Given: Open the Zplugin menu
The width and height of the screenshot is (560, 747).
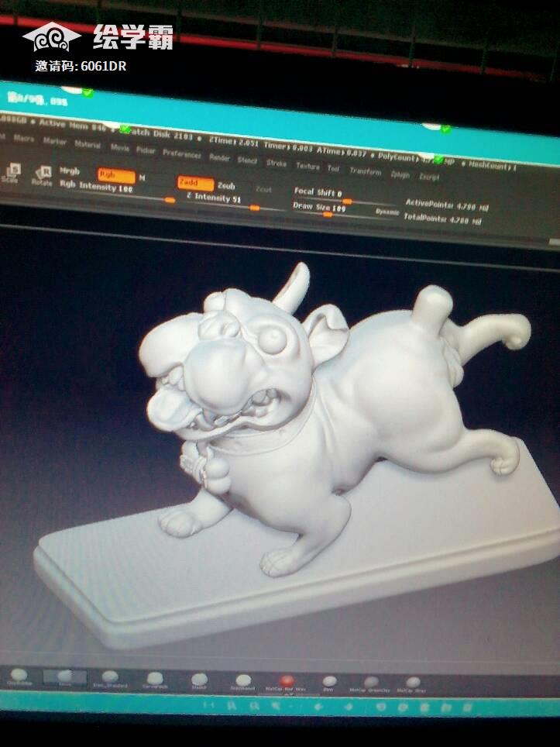Looking at the screenshot, I should [400, 175].
